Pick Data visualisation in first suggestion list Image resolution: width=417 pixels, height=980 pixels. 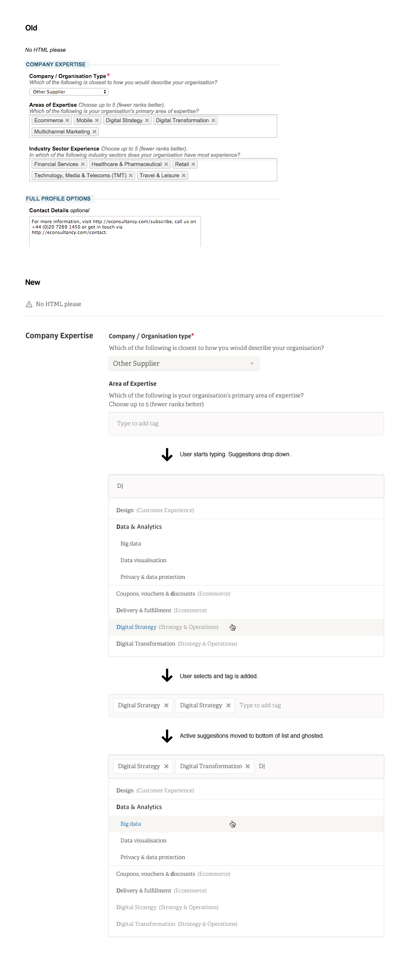[143, 560]
